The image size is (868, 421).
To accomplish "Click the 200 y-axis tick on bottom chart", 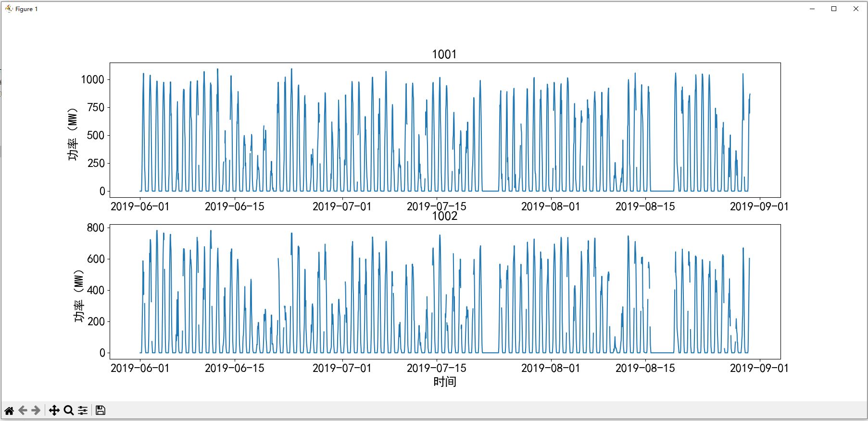I will [x=96, y=321].
